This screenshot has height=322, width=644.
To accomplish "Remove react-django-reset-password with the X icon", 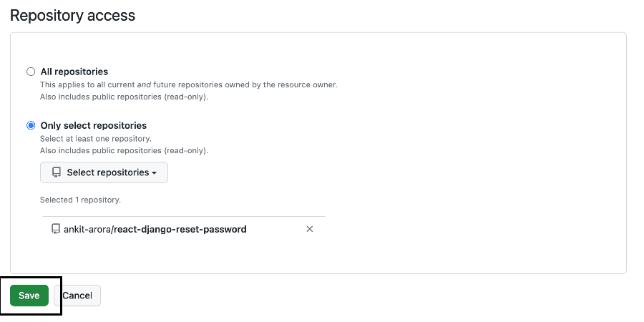I will [310, 229].
